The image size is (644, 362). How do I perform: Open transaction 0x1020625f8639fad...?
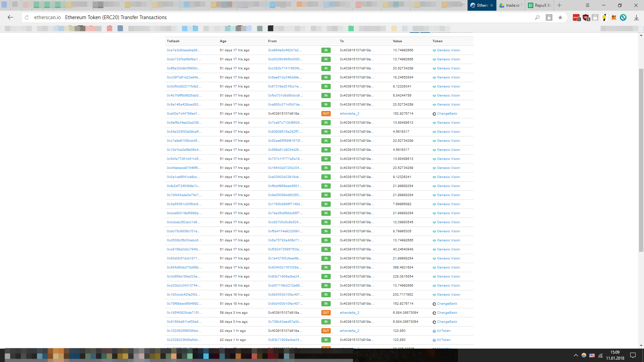[184, 331]
